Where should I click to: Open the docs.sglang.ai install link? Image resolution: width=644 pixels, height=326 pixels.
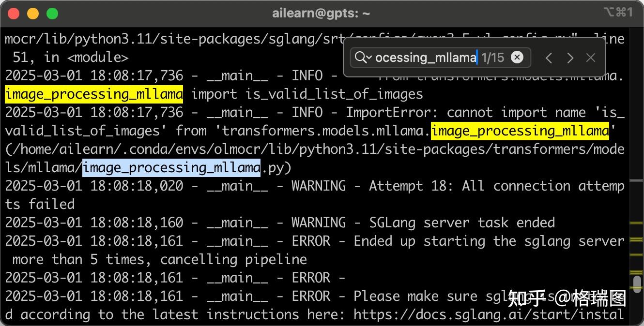[x=488, y=314]
